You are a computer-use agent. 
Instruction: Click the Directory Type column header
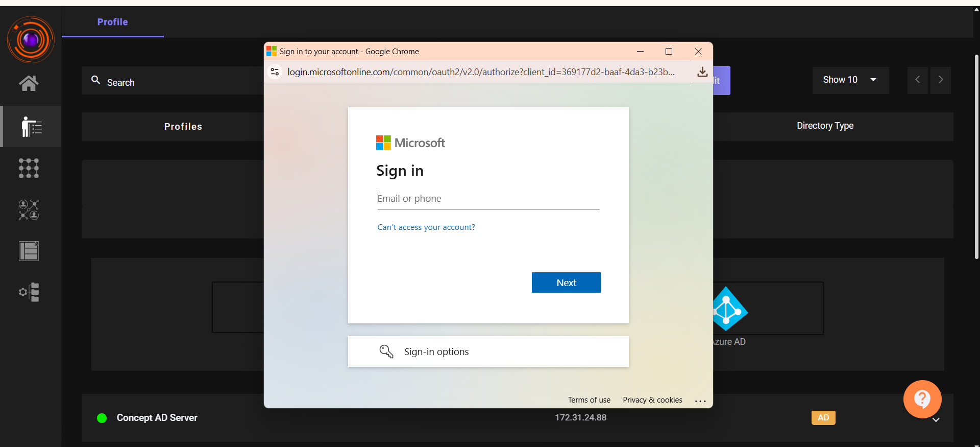[825, 126]
